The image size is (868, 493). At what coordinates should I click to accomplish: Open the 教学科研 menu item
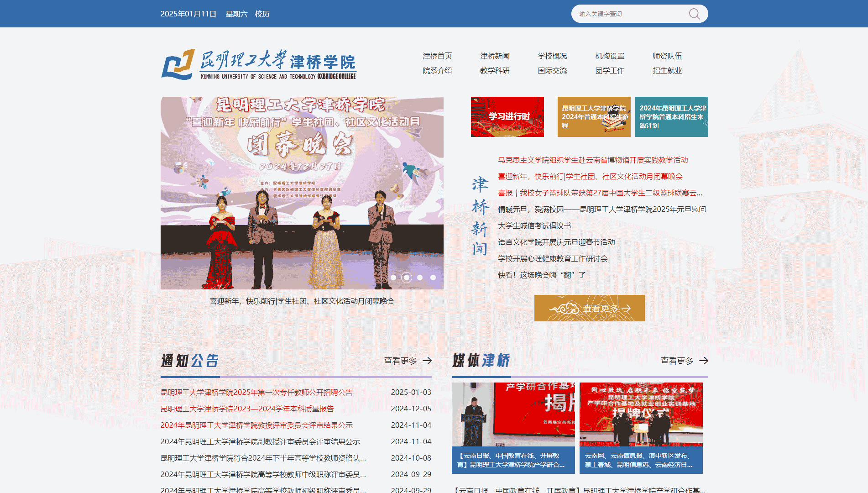(495, 71)
